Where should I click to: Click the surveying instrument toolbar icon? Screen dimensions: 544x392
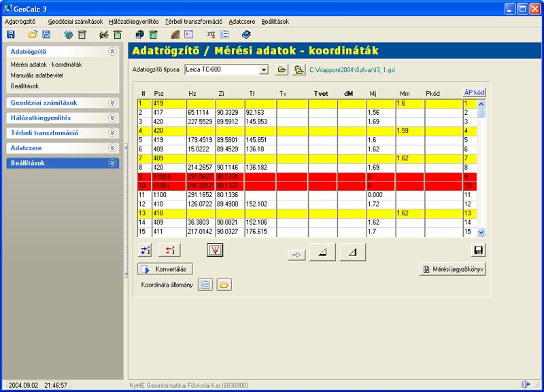pos(104,35)
